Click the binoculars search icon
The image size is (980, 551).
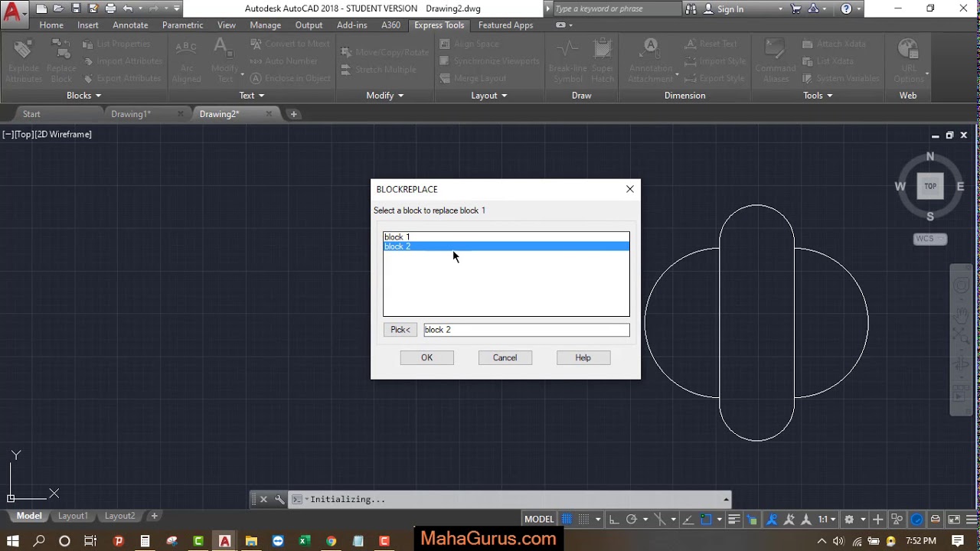691,9
